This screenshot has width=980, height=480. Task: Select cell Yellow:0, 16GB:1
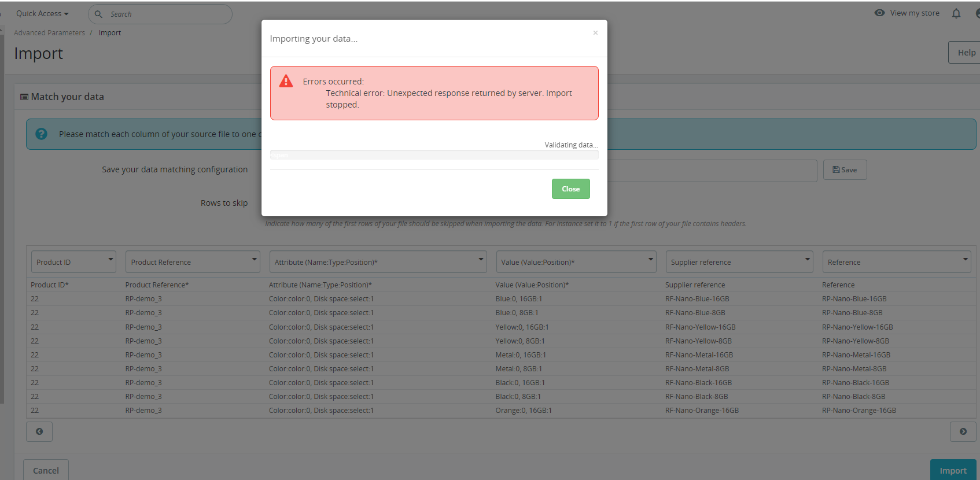[522, 327]
